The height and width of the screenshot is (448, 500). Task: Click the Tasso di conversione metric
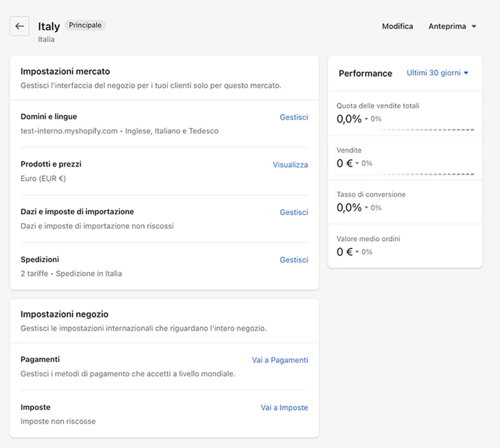(x=371, y=194)
